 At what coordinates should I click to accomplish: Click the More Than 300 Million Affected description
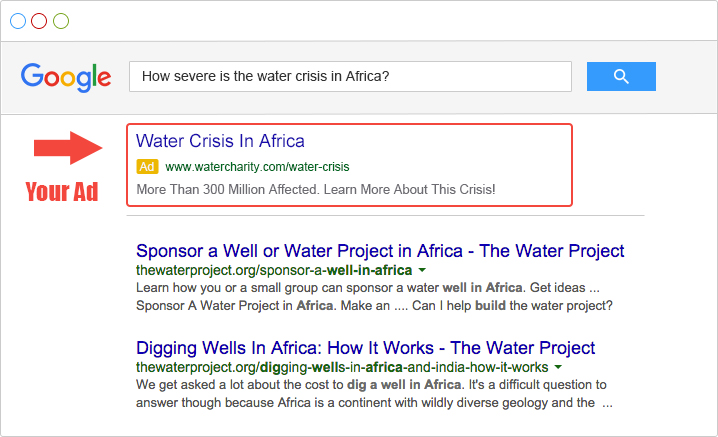pos(316,189)
